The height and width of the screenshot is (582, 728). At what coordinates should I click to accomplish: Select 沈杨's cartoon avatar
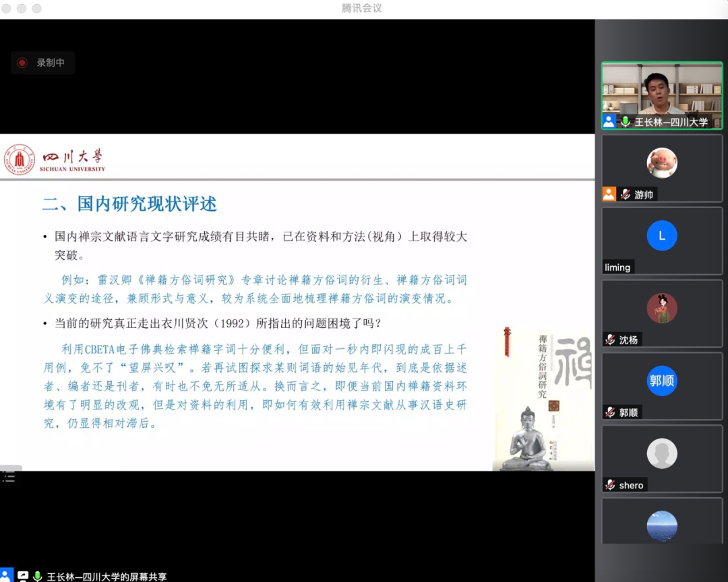coord(661,309)
